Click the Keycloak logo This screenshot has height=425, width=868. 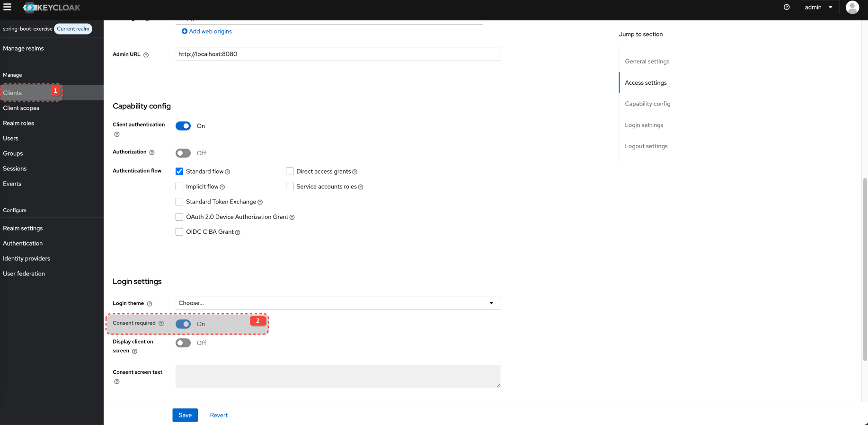52,8
